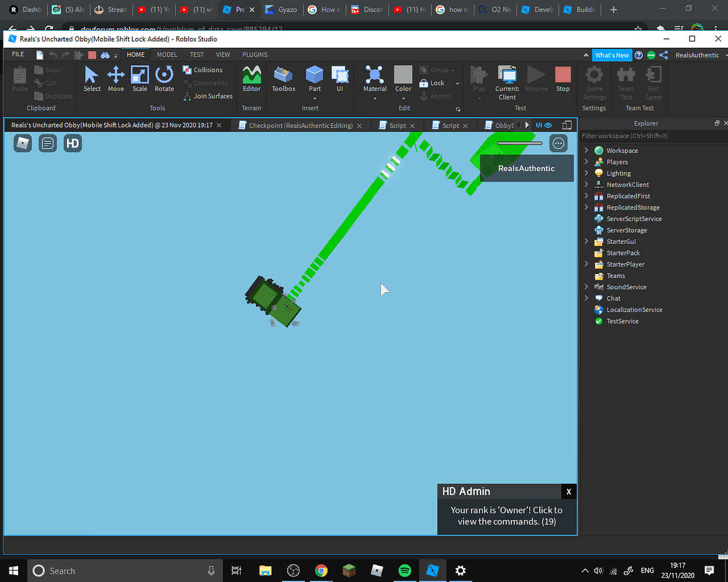Screen dimensions: 728x582
Task: Expand the Players tree node
Action: pyautogui.click(x=586, y=162)
